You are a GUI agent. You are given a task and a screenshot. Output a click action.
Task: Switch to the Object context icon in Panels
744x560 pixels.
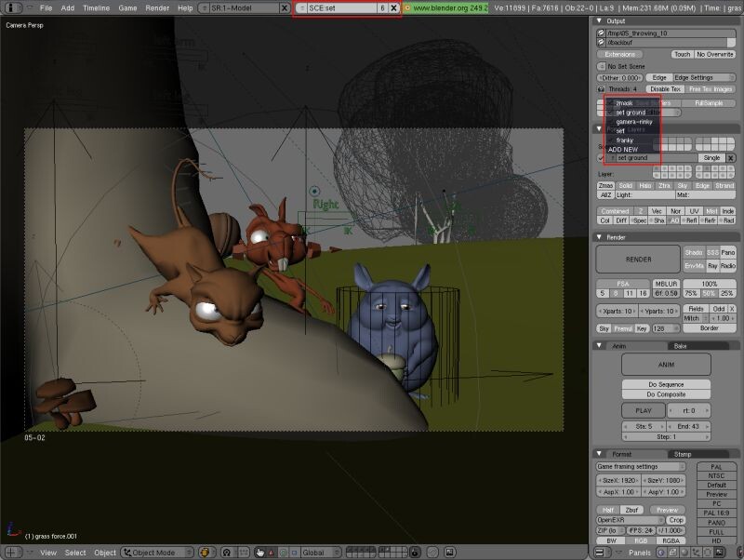point(696,553)
